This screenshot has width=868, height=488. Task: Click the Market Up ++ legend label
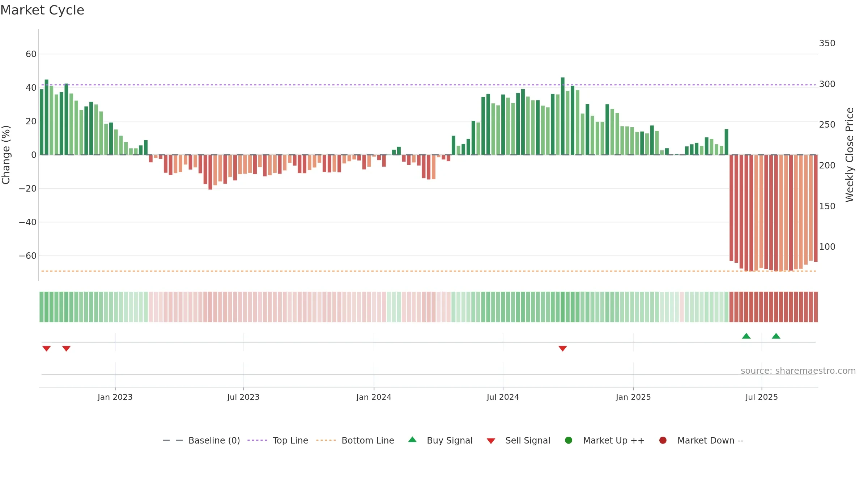(x=614, y=440)
